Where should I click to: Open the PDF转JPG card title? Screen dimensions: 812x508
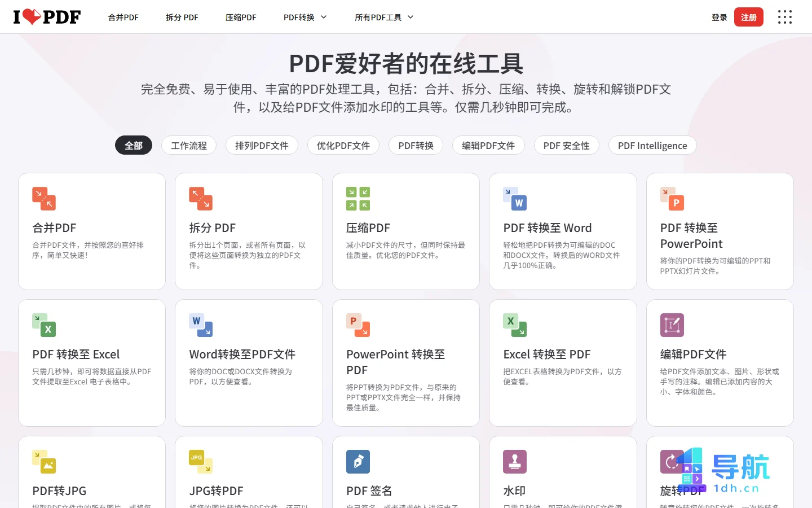(59, 491)
